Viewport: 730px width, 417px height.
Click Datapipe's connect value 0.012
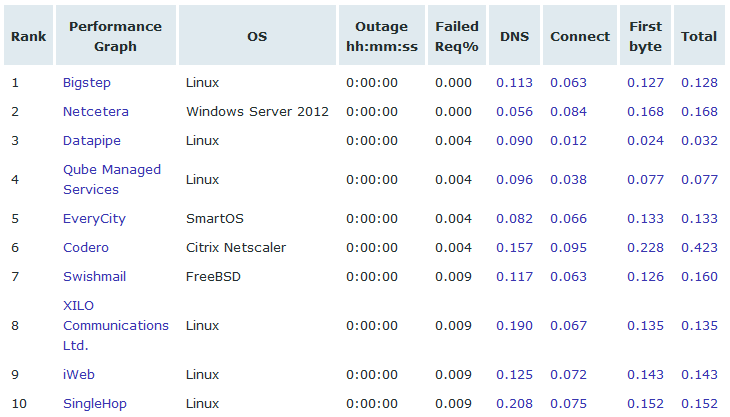[568, 141]
